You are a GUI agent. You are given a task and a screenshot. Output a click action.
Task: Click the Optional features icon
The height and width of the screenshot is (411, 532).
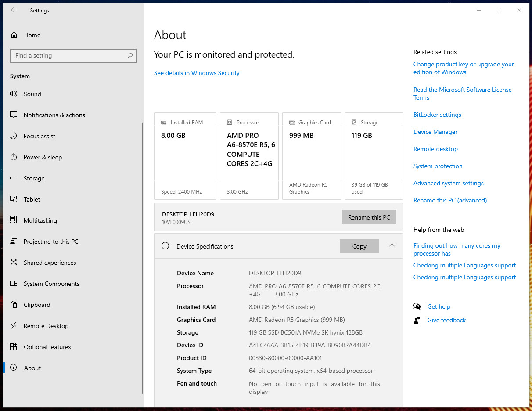point(14,347)
